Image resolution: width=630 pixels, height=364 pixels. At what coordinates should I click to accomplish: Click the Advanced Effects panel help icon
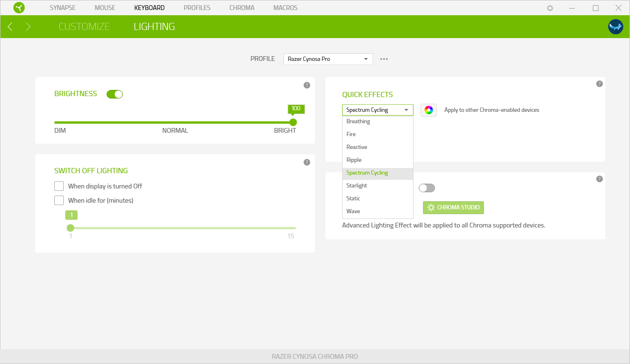click(x=600, y=179)
